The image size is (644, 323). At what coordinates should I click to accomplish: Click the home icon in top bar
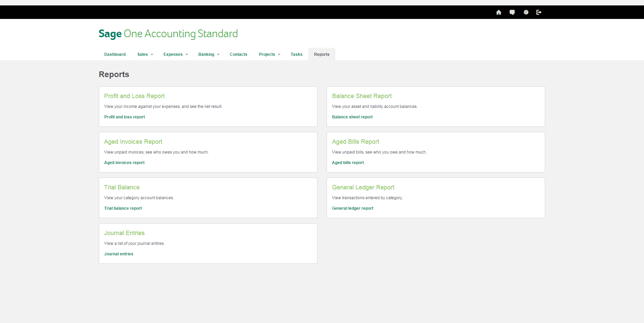click(x=498, y=12)
